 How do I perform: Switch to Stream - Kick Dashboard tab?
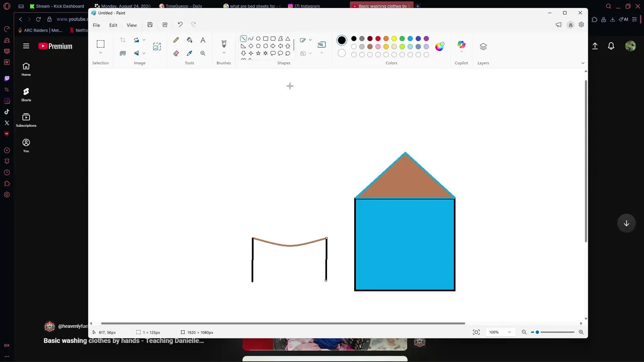tap(57, 6)
